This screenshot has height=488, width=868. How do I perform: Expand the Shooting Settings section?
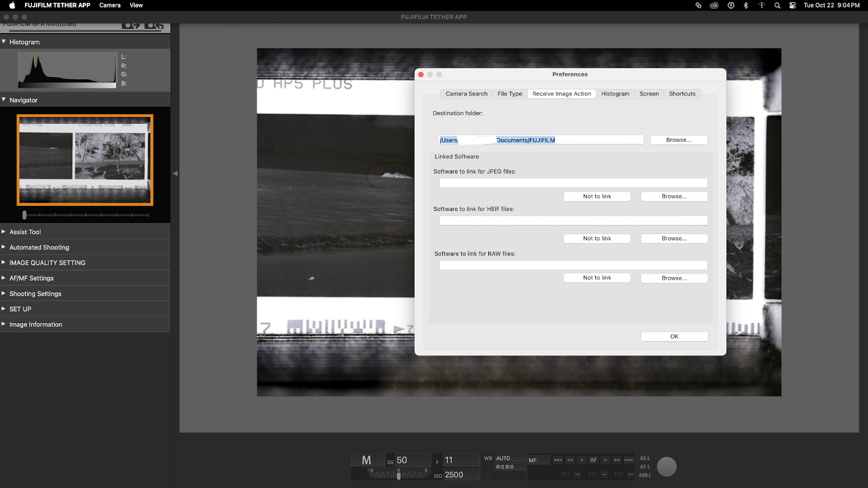click(4, 293)
